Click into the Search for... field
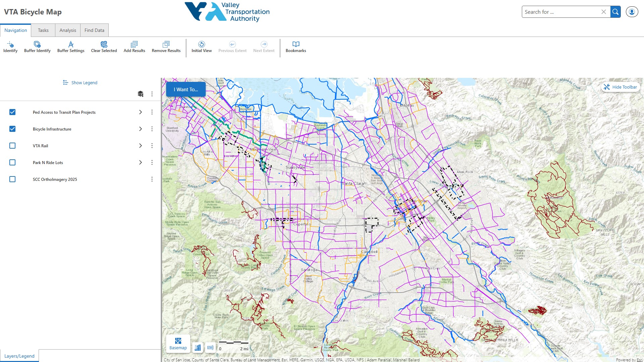 tap(562, 12)
